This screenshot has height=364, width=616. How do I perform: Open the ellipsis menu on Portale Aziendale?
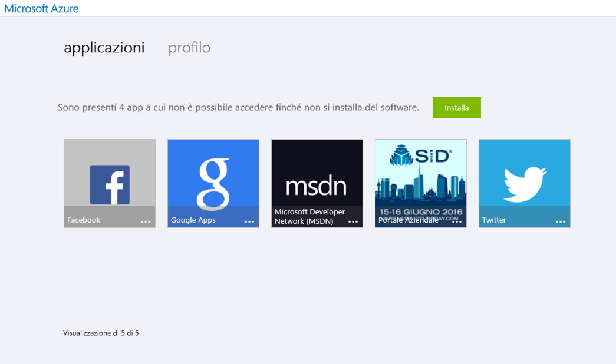(x=457, y=222)
